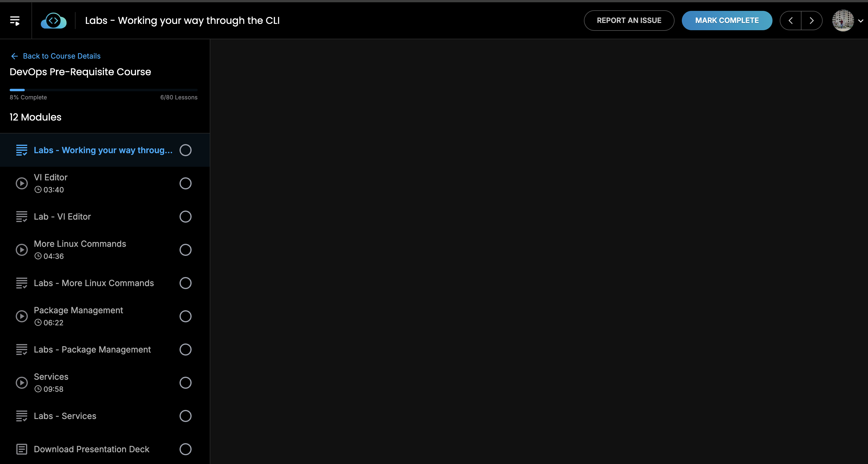Viewport: 868px width, 464px height.
Task: Click the course progress bar
Action: tap(103, 90)
